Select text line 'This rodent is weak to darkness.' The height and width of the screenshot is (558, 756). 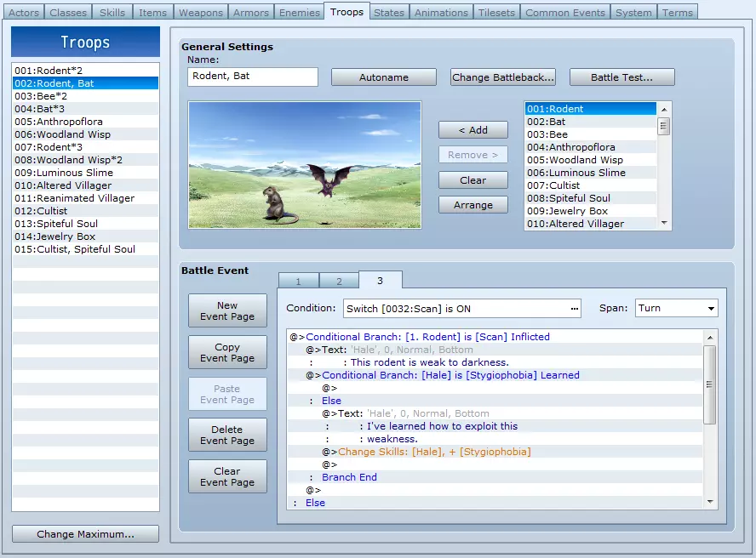coord(495,362)
